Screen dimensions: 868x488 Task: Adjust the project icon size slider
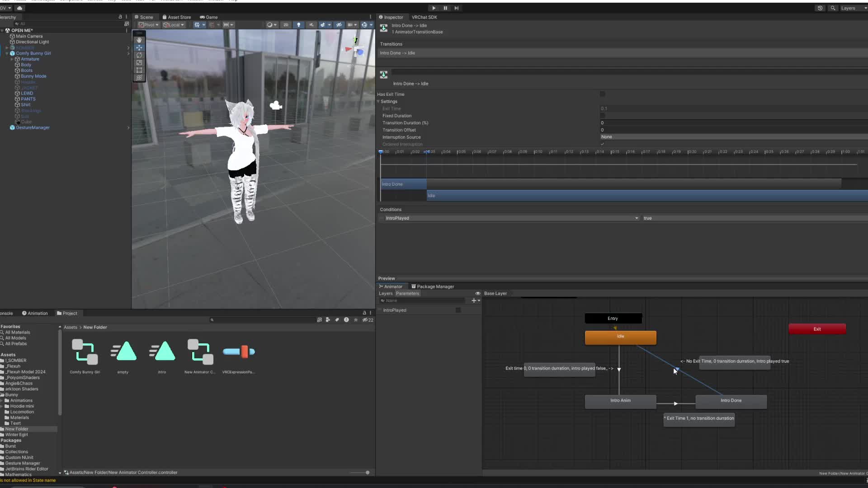[367, 473]
